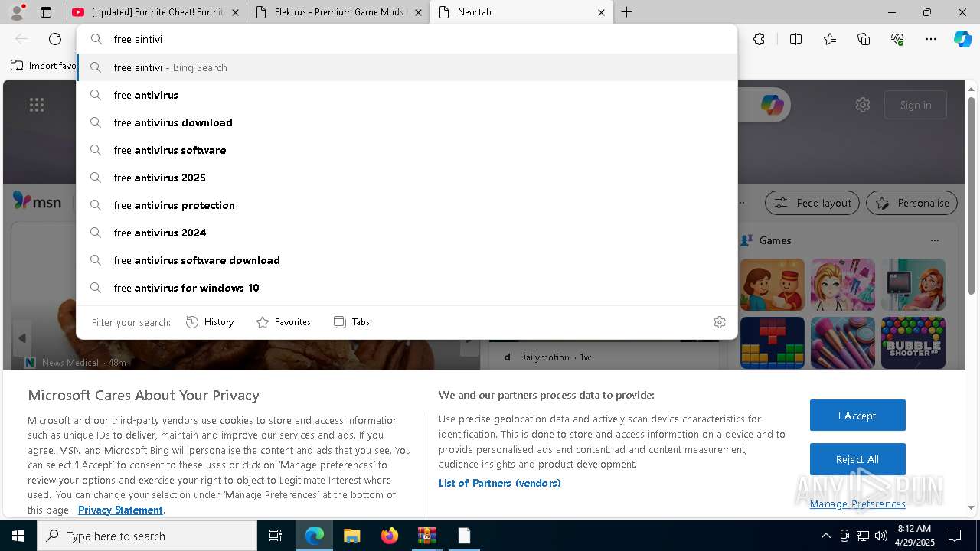Choose 'free antivirus protection' suggestion
Viewport: 980px width, 551px height.
pyautogui.click(x=407, y=205)
